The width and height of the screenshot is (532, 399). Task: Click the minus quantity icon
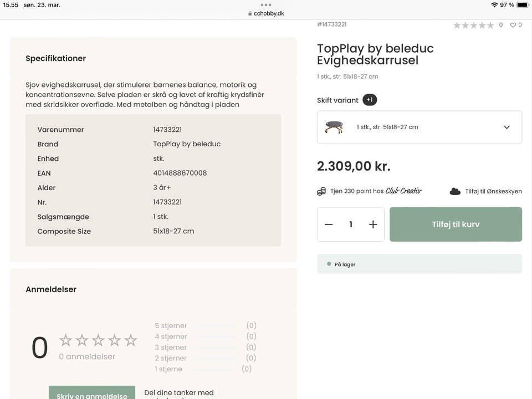click(329, 224)
